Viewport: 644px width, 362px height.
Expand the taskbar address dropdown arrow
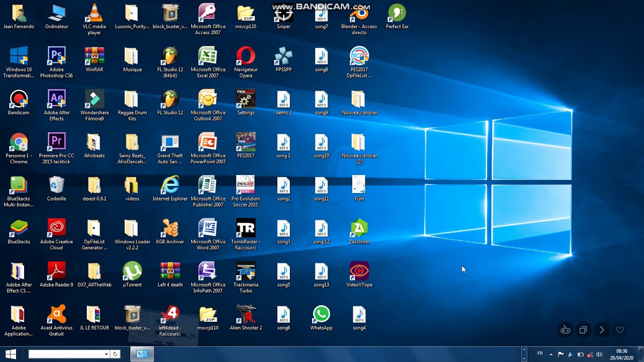click(x=106, y=354)
